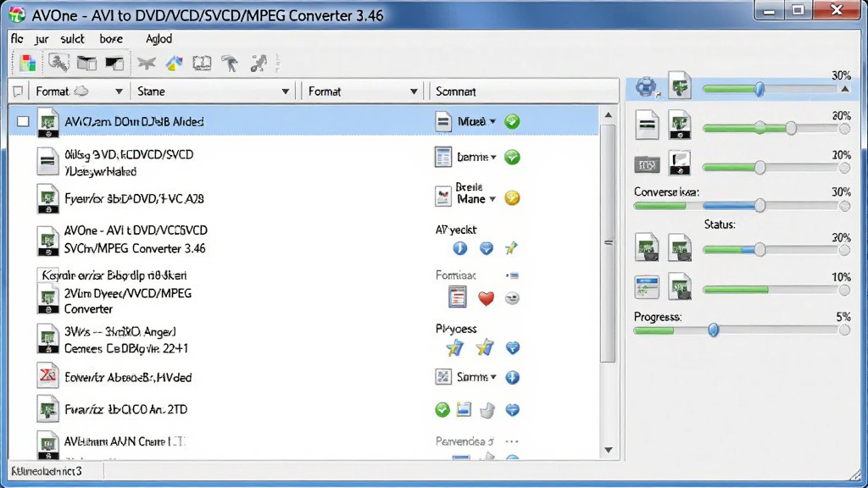Adjust the top 30% slider handle
Image resolution: width=868 pixels, height=488 pixels.
click(759, 88)
